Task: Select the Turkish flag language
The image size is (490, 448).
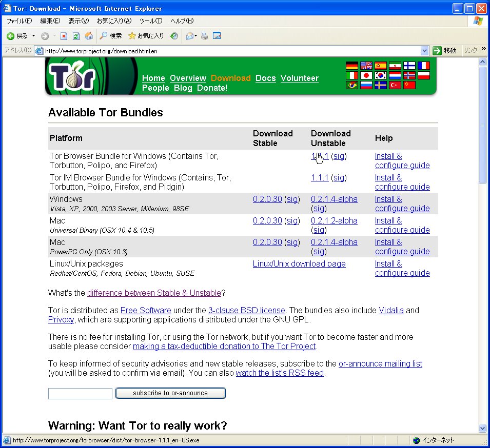Action: tap(395, 85)
